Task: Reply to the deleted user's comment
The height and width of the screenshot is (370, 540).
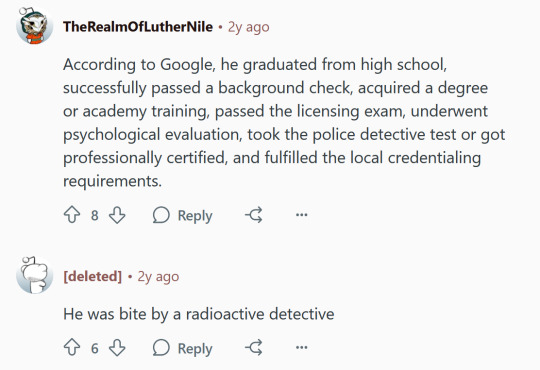Action: point(183,348)
